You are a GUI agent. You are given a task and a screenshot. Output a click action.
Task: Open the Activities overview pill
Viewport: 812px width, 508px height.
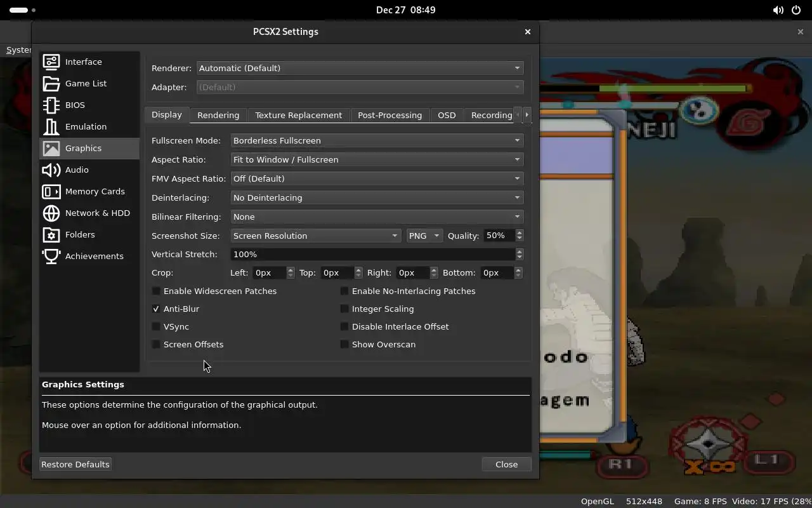pyautogui.click(x=18, y=10)
